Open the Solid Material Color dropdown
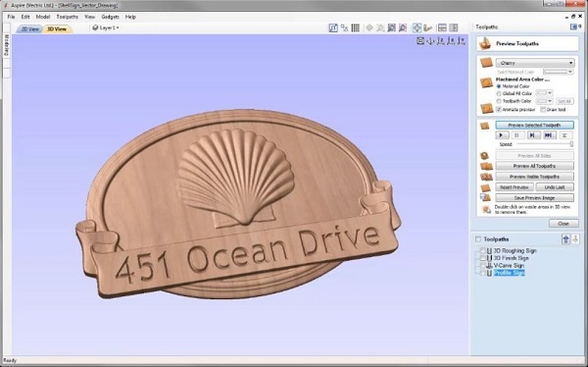This screenshot has height=367, width=588. (x=559, y=72)
